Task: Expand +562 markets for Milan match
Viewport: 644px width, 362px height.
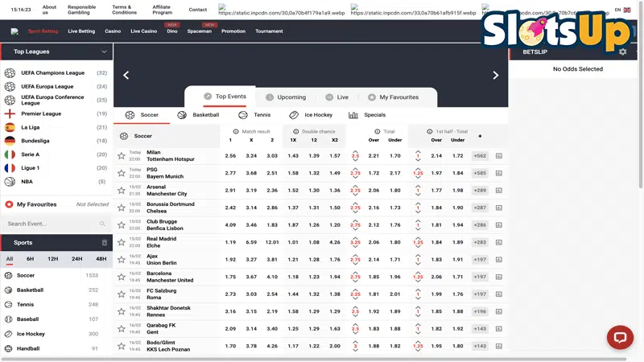Action: pyautogui.click(x=480, y=156)
